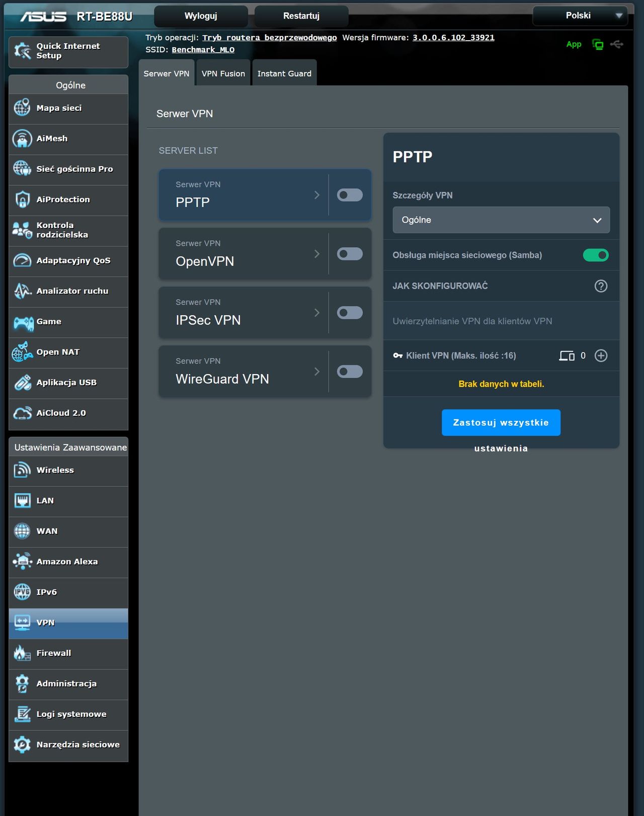Click the Restartuj button
This screenshot has width=644, height=816.
pos(301,16)
